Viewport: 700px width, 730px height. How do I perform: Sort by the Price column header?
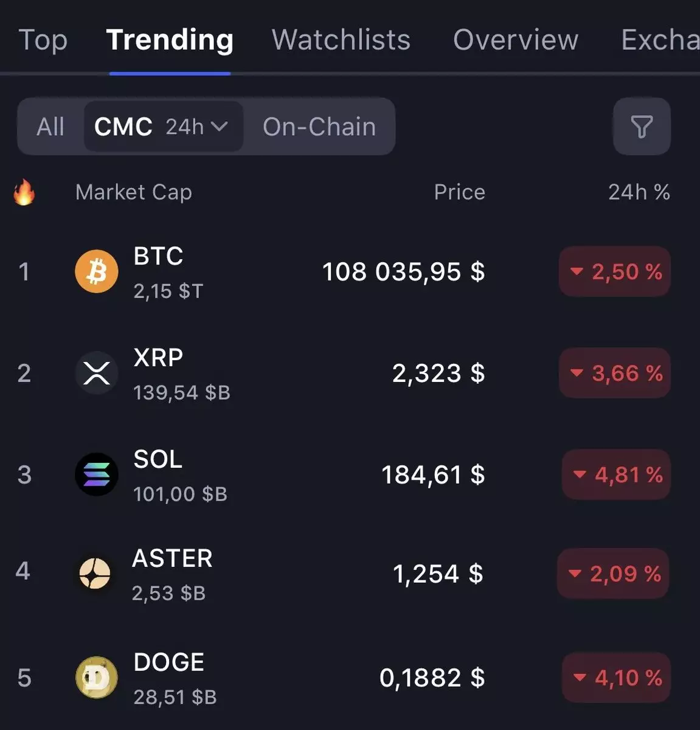coord(459,193)
